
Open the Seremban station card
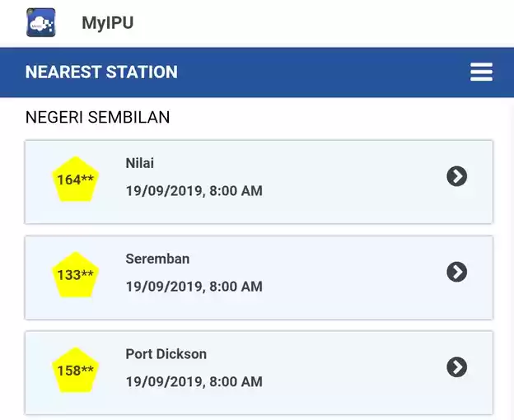[259, 278]
